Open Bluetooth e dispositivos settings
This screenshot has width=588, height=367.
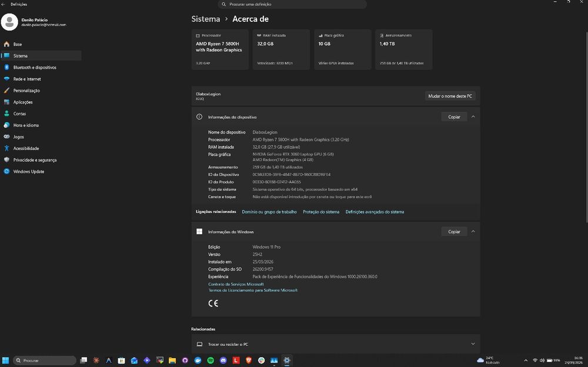41,67
